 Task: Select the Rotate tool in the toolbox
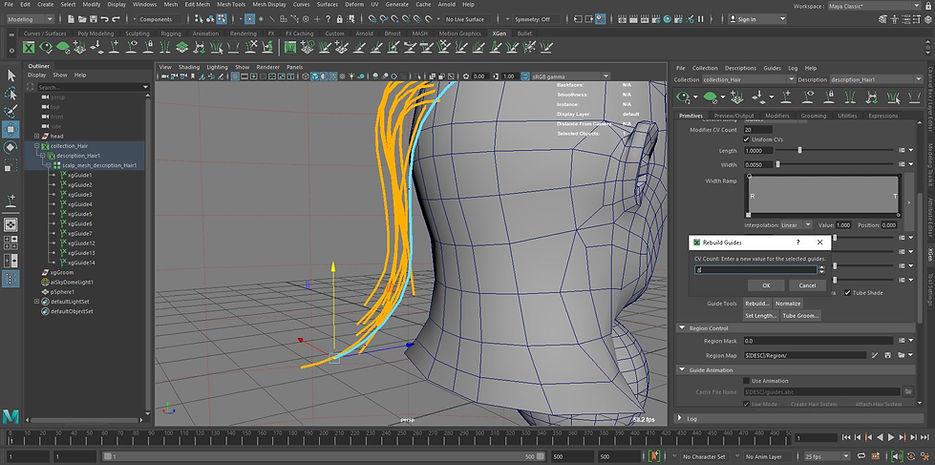point(11,147)
